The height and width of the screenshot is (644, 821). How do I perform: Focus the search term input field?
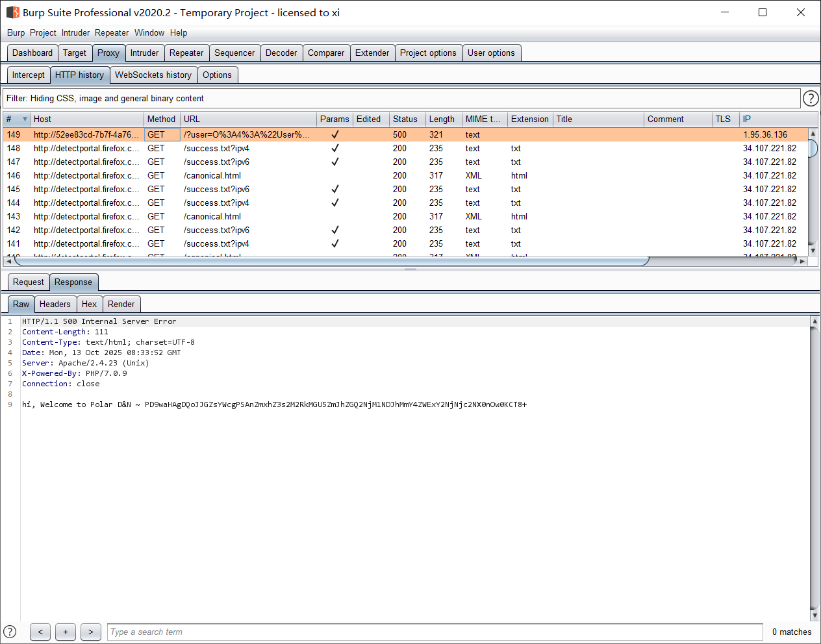click(435, 632)
